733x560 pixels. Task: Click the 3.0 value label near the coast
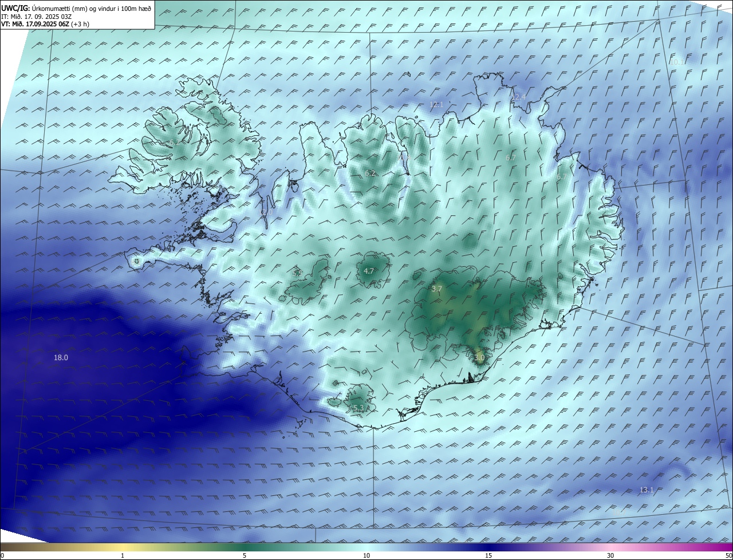point(479,357)
